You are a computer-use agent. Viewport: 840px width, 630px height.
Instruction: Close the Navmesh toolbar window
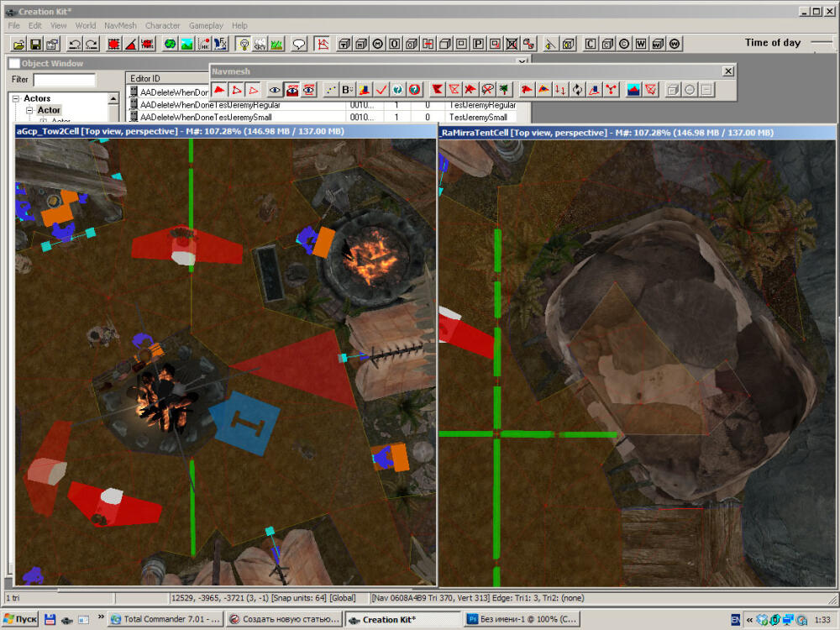(x=728, y=71)
